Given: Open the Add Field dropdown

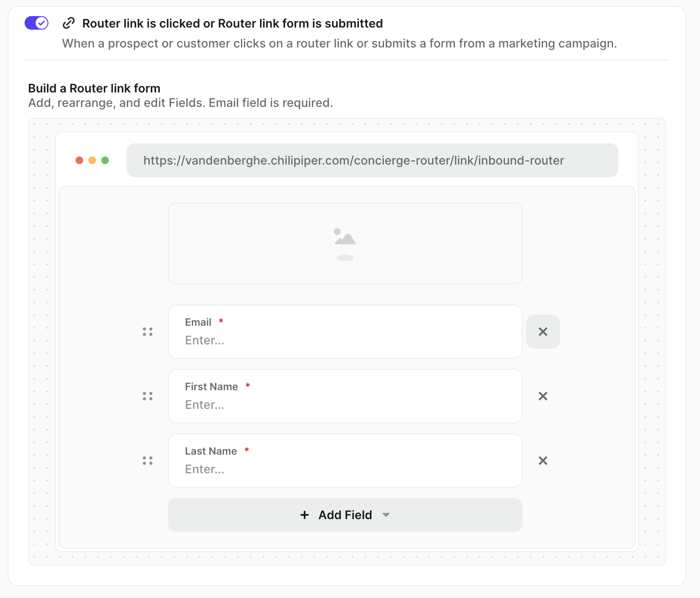Looking at the screenshot, I should click(345, 515).
